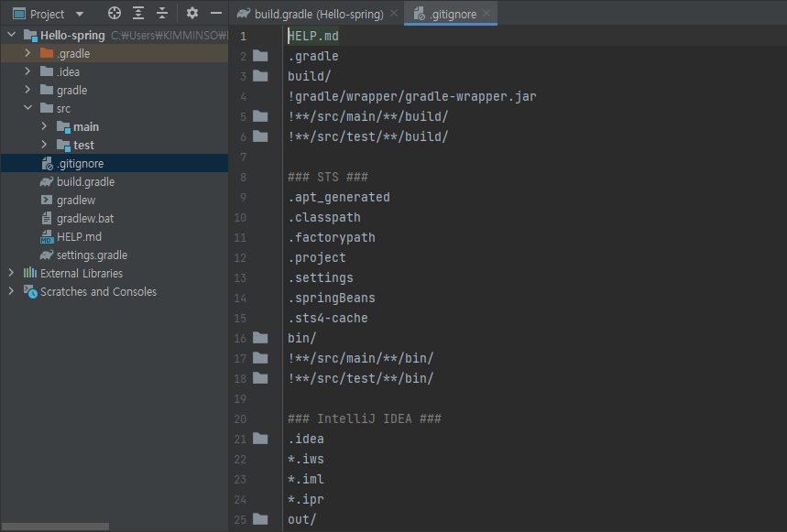Screen dimensions: 787x532
Task: Select the .idea folder icon
Action: [x=47, y=71]
